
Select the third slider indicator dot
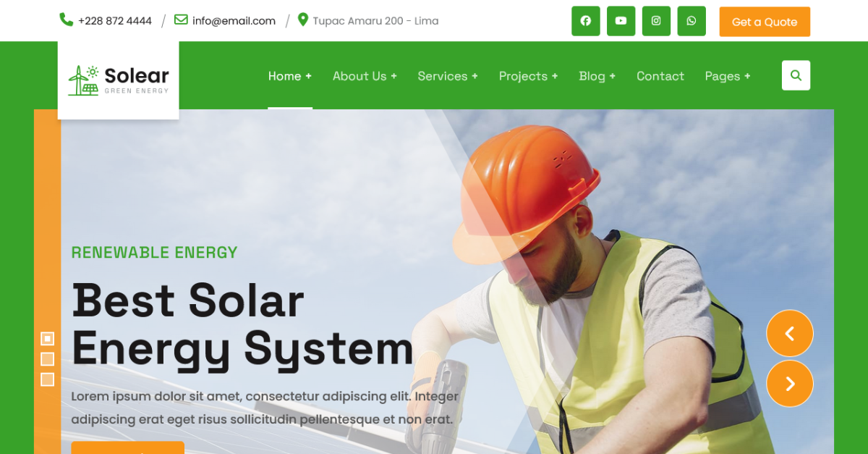[48, 379]
